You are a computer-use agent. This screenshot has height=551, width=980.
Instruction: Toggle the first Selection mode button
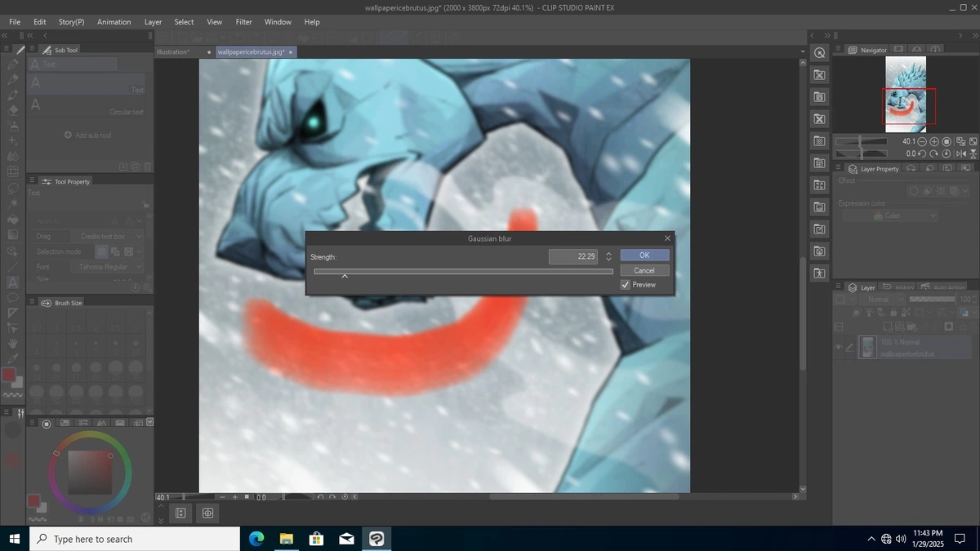102,251
